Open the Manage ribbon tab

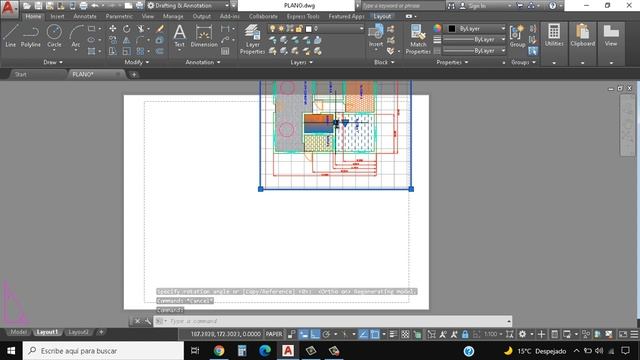[x=173, y=16]
